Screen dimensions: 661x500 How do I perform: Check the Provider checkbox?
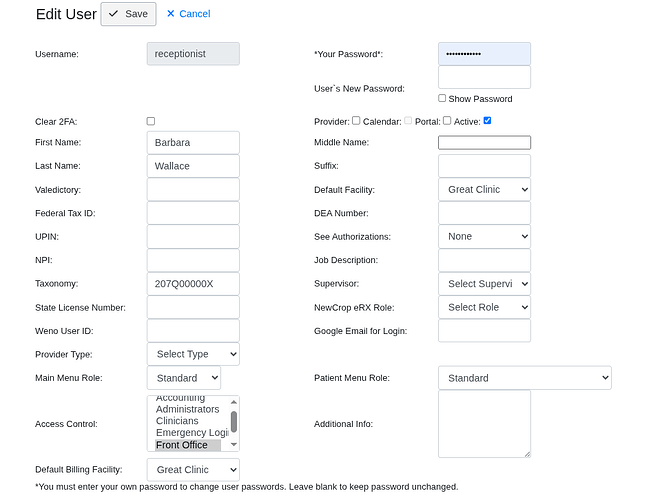coord(356,121)
